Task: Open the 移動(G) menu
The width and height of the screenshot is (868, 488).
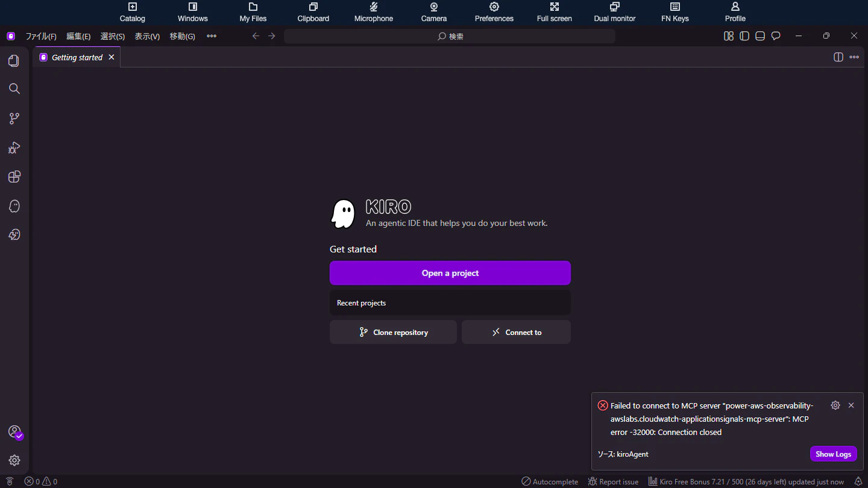Action: pyautogui.click(x=182, y=36)
